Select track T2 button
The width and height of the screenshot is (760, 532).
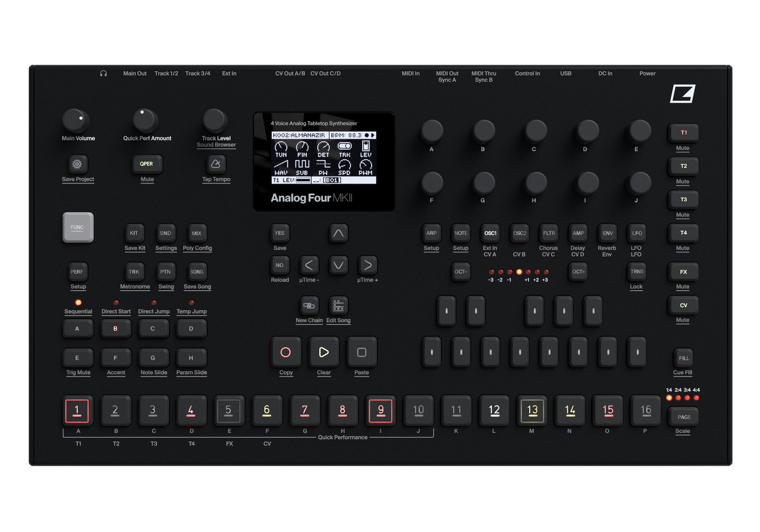click(x=683, y=166)
